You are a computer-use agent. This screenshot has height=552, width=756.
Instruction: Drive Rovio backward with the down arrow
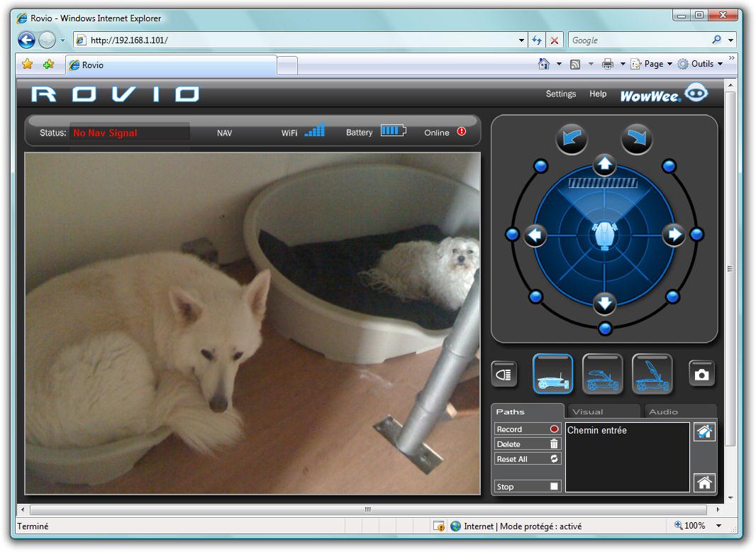pyautogui.click(x=604, y=304)
